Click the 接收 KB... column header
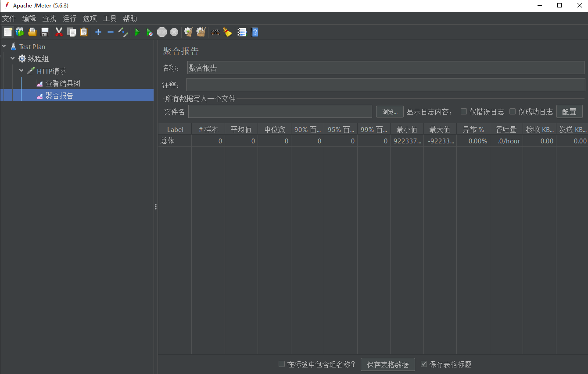This screenshot has width=588, height=374. tap(540, 129)
